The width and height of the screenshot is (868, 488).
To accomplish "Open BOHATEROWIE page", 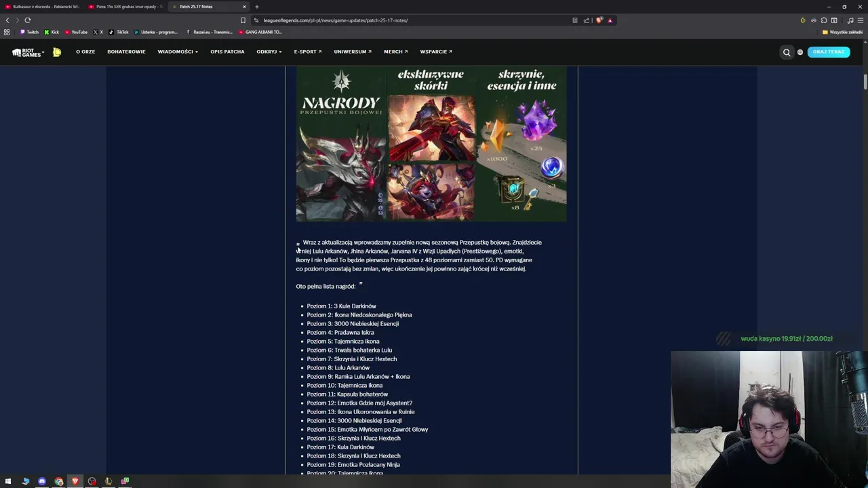I will (126, 52).
